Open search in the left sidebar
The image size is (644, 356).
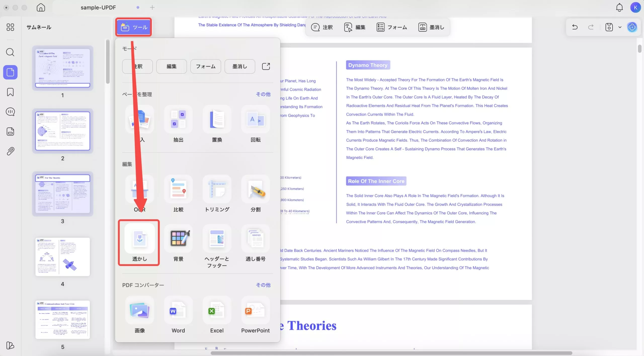coord(10,52)
